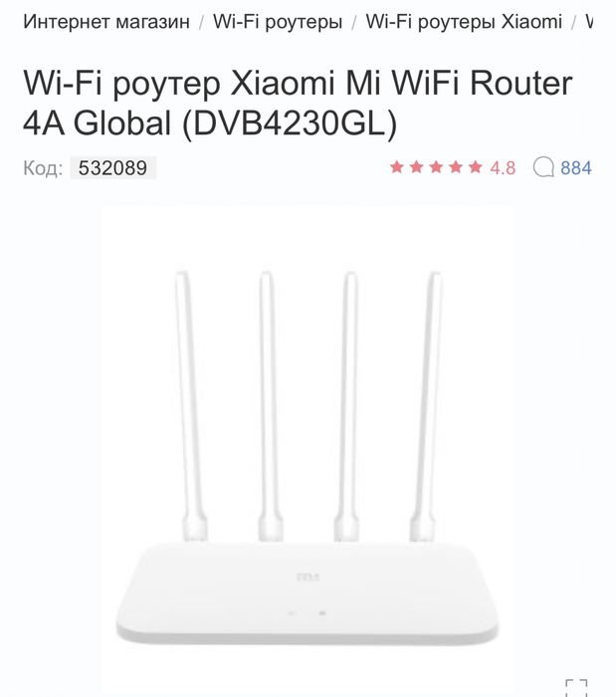Click the Wi-Fi роутер Xiaomi Mi title
Viewport: 616px width, 697px height.
point(298,103)
